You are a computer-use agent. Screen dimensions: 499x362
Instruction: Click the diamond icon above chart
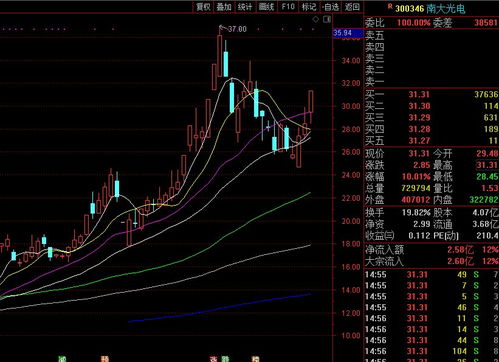[x=315, y=20]
